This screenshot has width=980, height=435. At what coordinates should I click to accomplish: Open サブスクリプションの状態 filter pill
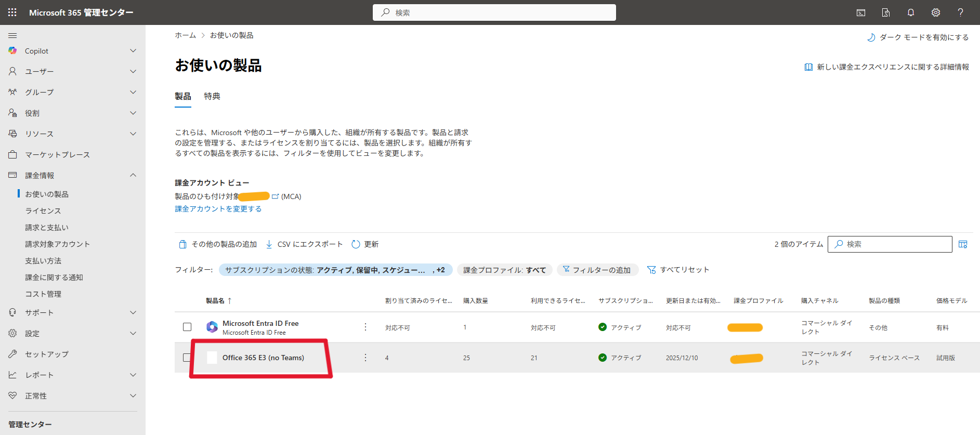coord(335,270)
